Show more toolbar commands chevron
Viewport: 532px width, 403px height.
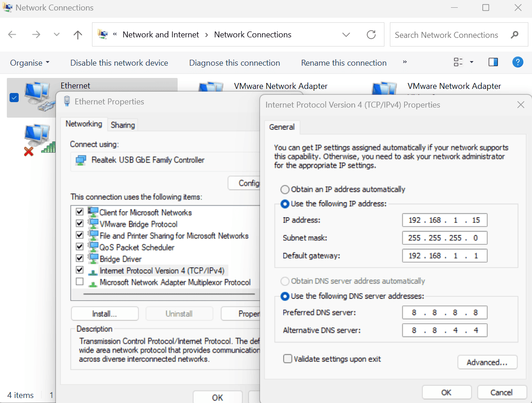pyautogui.click(x=405, y=62)
